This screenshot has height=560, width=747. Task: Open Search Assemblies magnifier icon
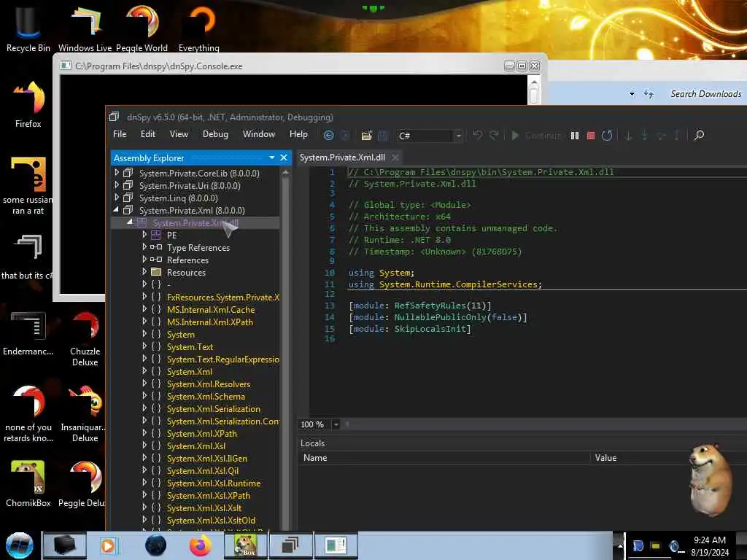[x=699, y=135]
